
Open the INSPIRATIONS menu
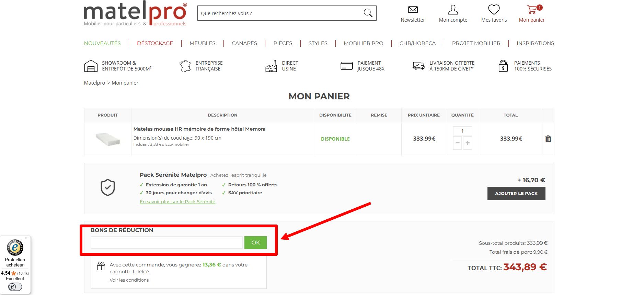tap(536, 43)
